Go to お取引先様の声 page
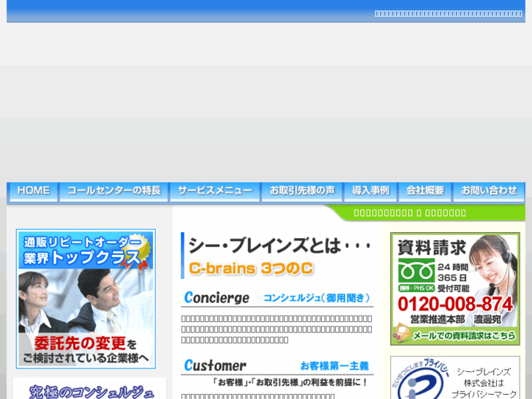The width and height of the screenshot is (532, 399). [302, 191]
